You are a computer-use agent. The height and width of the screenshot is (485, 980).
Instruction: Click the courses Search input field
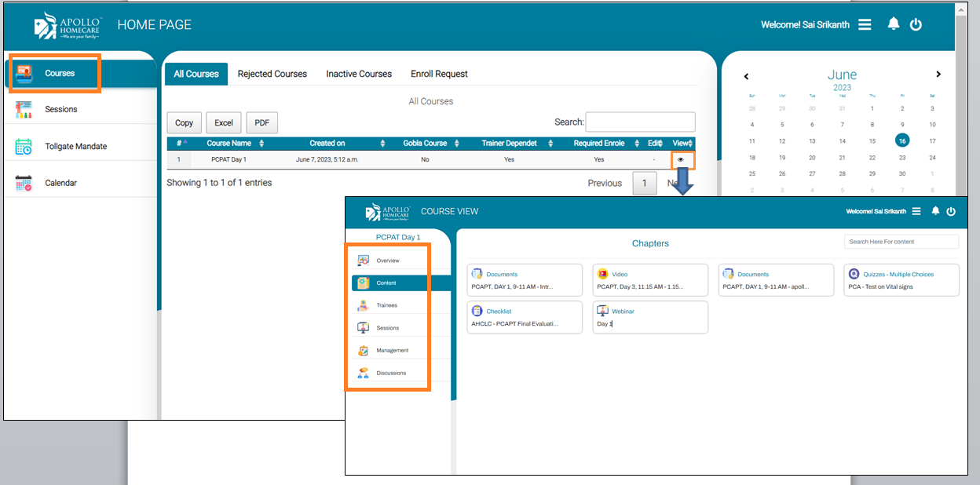coord(640,122)
